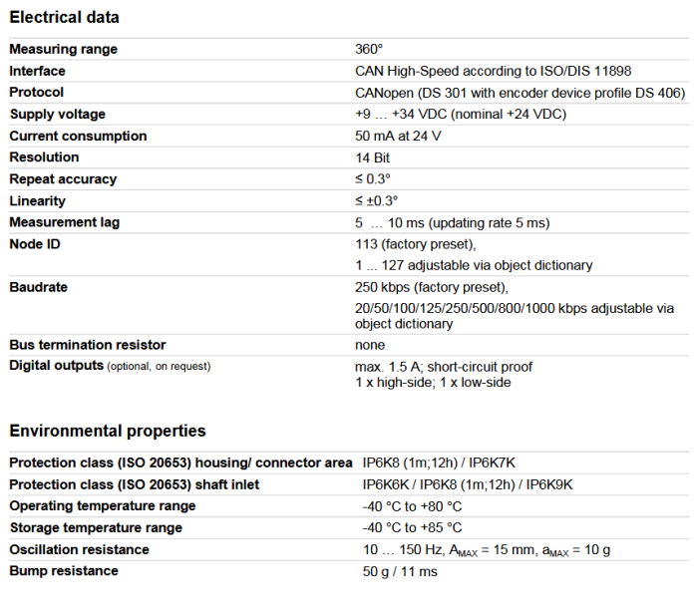Viewport: 698px width, 616px height.
Task: Select the Node ID label
Action: tap(35, 244)
